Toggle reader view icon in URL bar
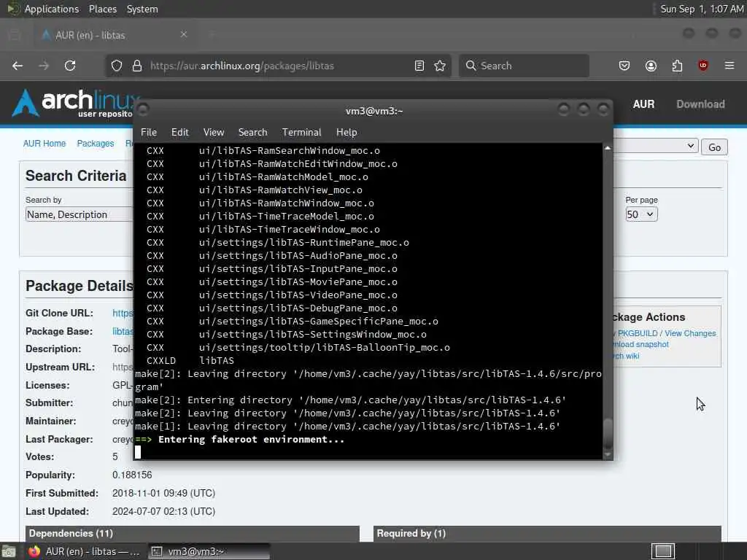This screenshot has height=560, width=747. pos(419,66)
